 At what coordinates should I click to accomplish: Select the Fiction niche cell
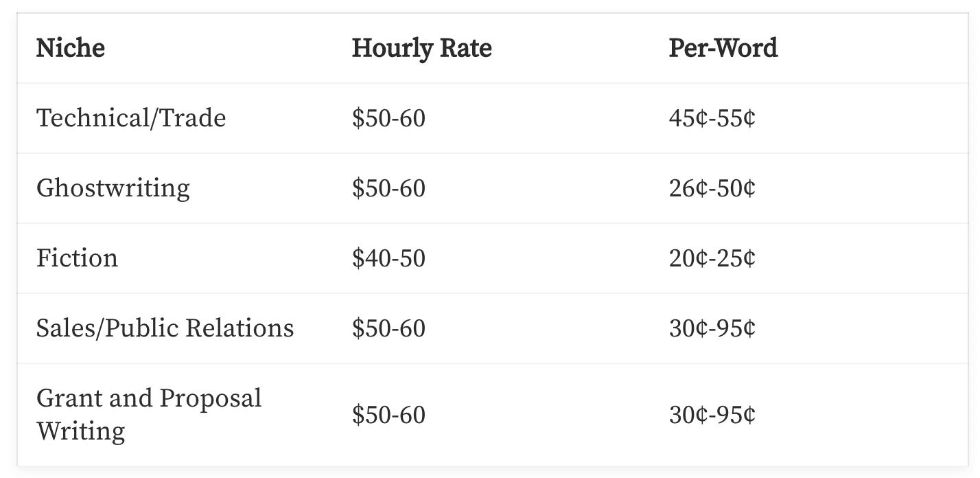tap(77, 259)
